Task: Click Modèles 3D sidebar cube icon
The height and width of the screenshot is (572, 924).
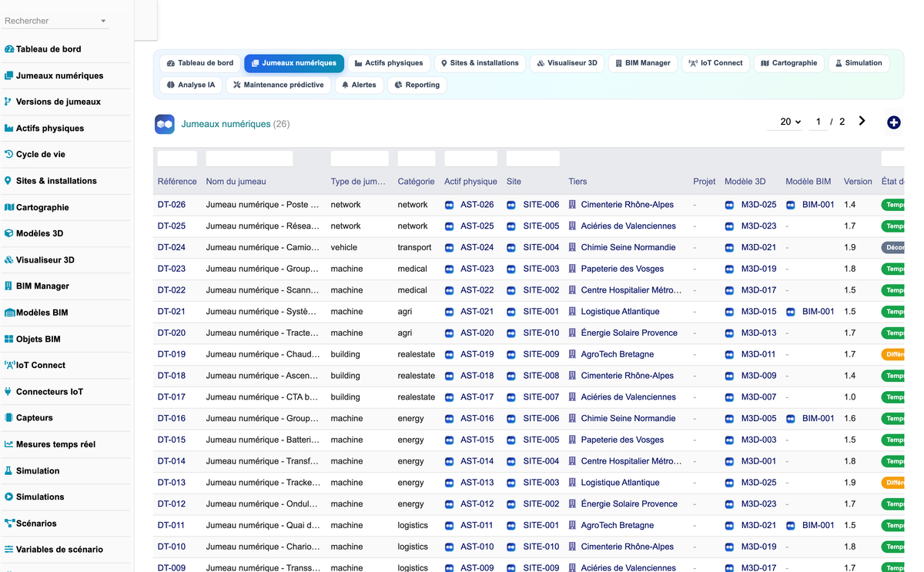Action: coord(9,233)
